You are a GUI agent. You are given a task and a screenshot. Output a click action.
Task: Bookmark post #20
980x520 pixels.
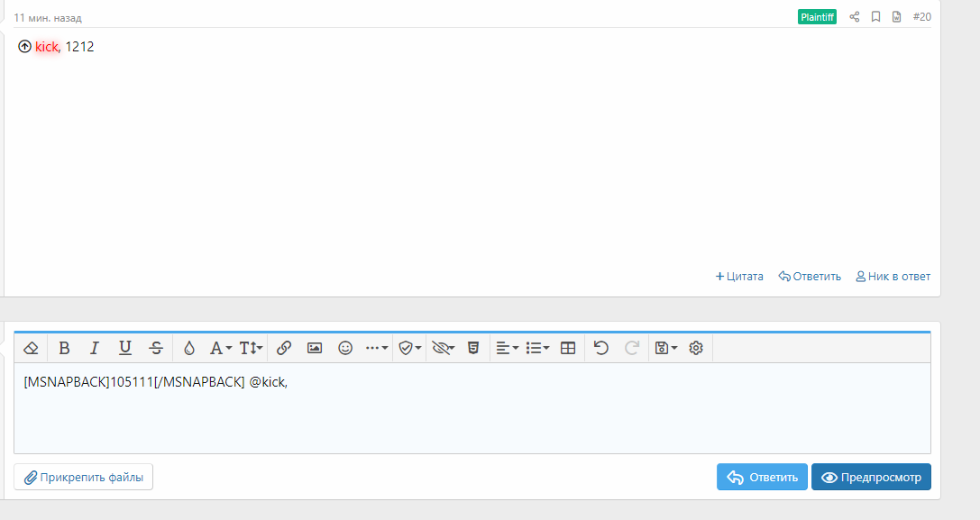pos(875,17)
